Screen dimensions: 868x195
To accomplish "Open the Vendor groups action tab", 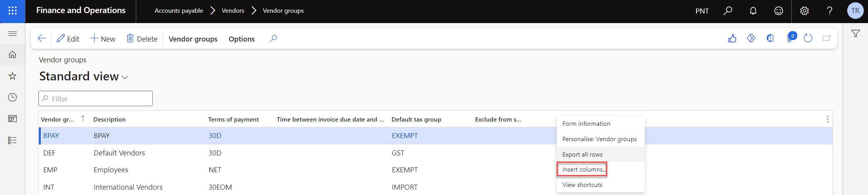I will pos(193,39).
